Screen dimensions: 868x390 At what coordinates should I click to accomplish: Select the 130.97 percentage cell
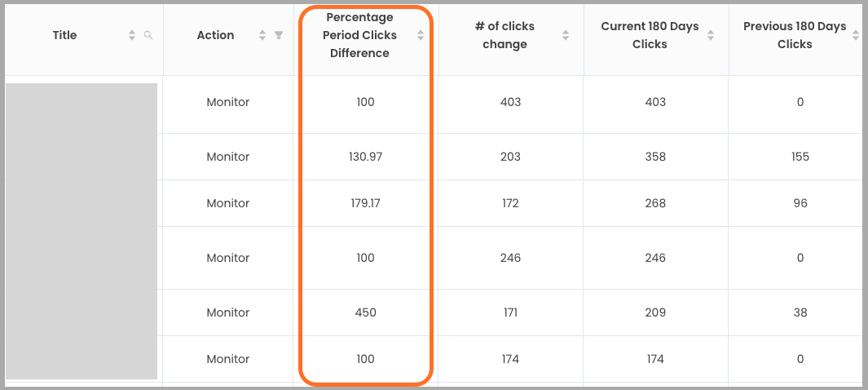click(364, 157)
